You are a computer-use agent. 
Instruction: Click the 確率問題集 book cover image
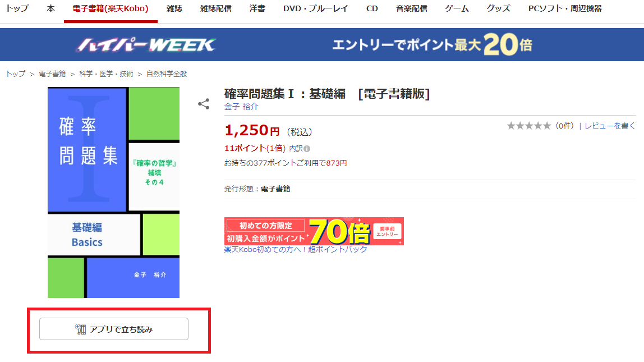[113, 193]
